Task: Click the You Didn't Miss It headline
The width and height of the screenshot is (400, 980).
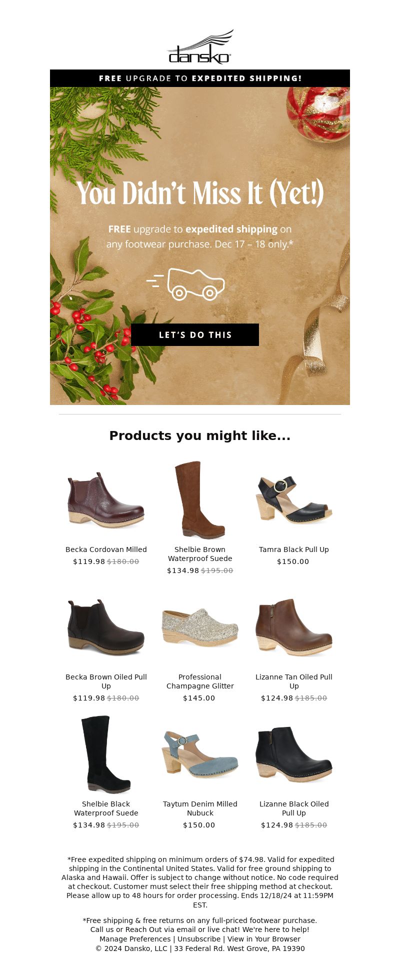Action: tap(200, 193)
